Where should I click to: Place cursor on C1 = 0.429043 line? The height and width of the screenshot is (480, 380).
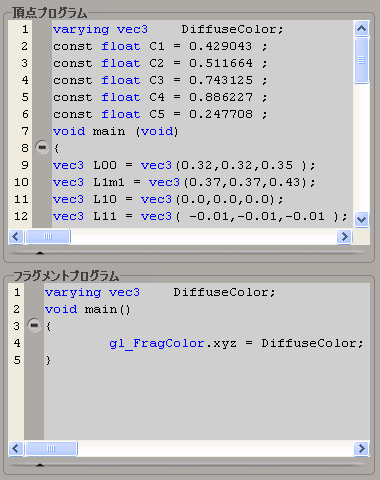pyautogui.click(x=160, y=46)
